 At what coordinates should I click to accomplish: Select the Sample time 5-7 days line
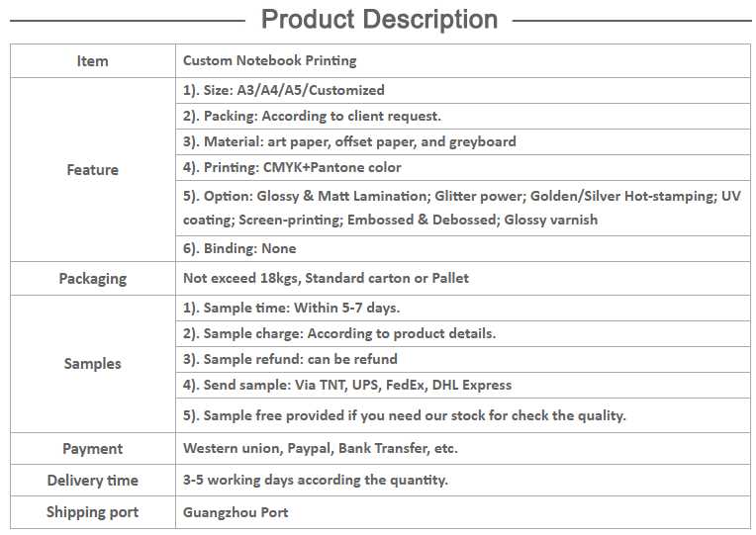pyautogui.click(x=291, y=308)
